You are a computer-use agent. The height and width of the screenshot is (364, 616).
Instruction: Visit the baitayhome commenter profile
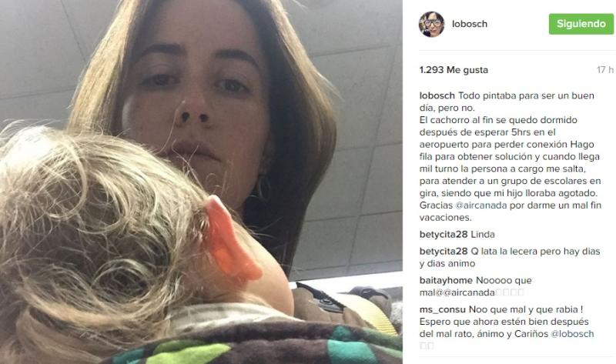(x=446, y=280)
